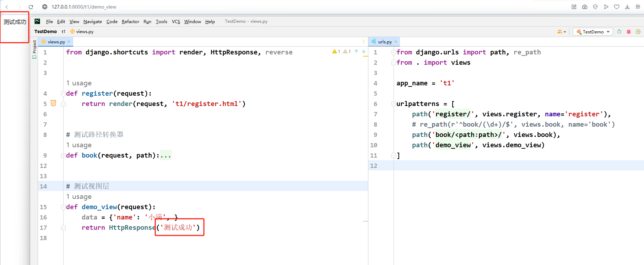Open browser downloads icon
The width and height of the screenshot is (644, 265).
click(627, 7)
